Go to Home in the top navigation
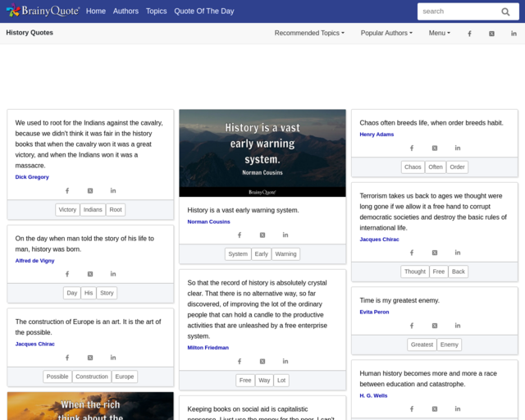 pyautogui.click(x=96, y=11)
